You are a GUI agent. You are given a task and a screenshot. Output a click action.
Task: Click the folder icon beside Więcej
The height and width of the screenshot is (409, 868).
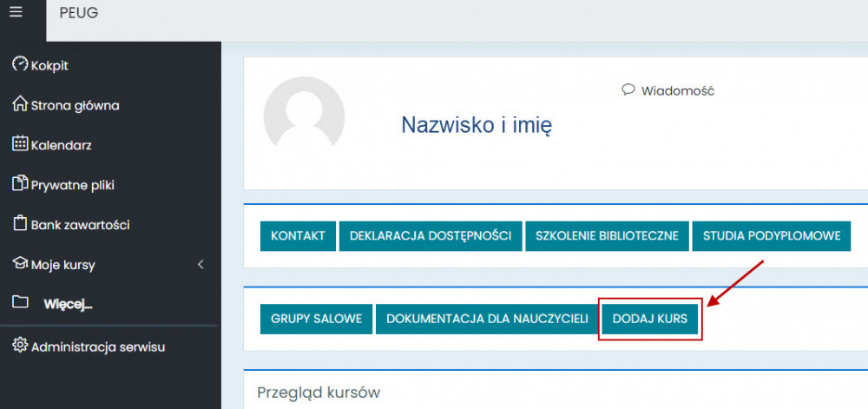[20, 303]
